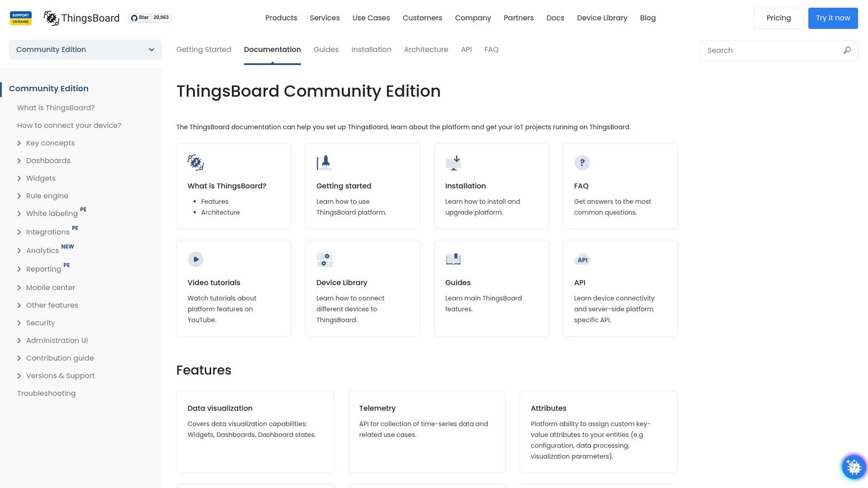This screenshot has height=488, width=868.
Task: Click the GitHub Star badge showing 20,963
Action: coord(149,17)
